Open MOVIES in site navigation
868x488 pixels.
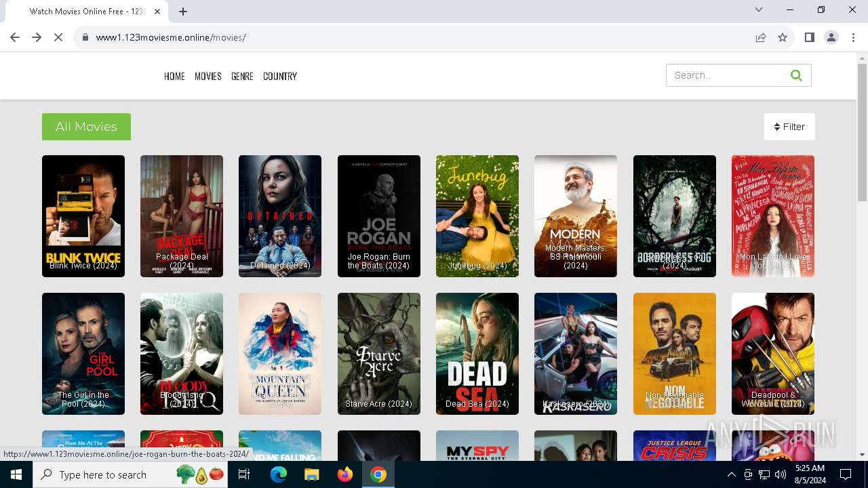[x=208, y=77]
